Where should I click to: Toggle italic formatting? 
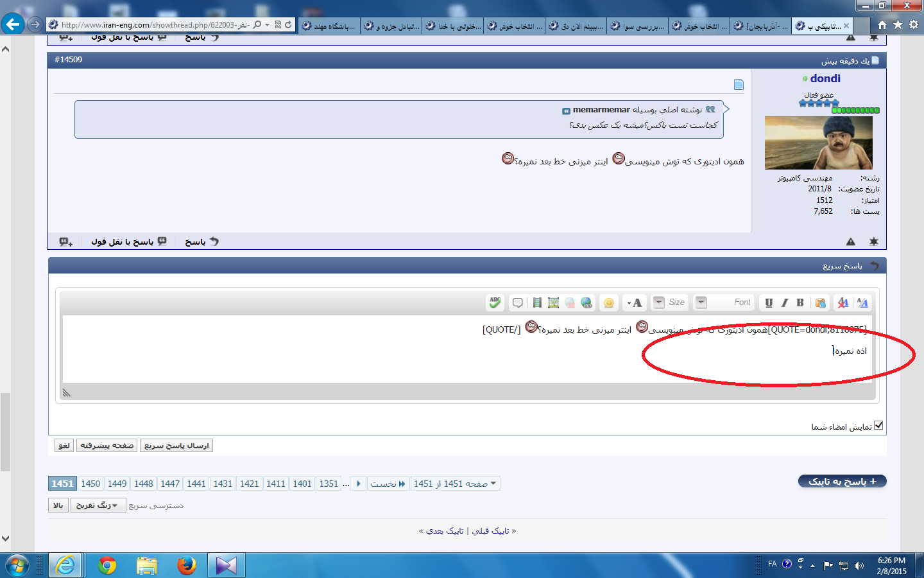tap(785, 302)
